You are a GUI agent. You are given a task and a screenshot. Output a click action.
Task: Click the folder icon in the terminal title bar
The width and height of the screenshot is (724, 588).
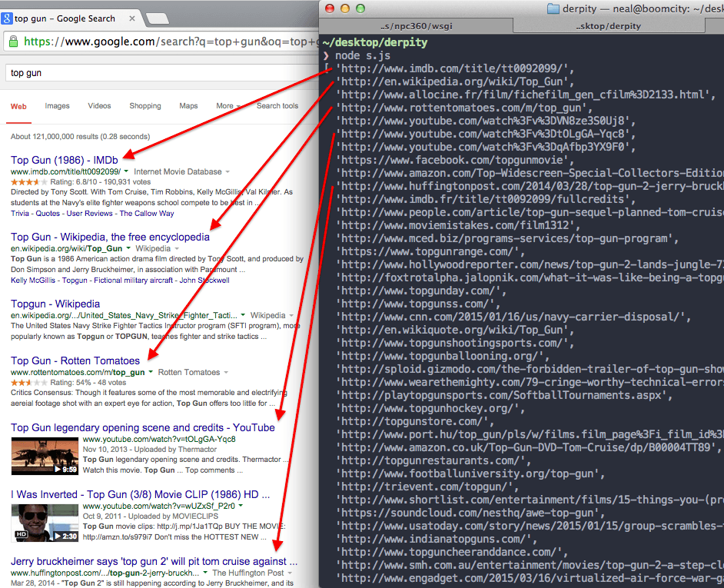(x=553, y=8)
